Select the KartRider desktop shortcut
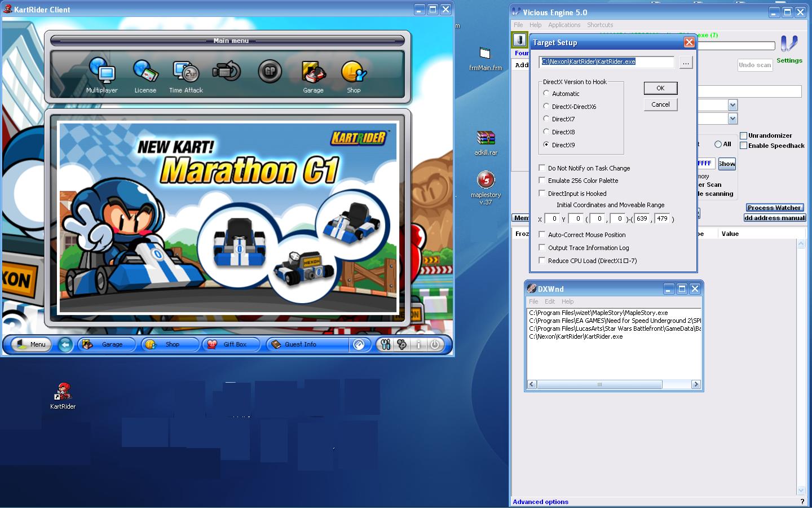 [x=63, y=396]
